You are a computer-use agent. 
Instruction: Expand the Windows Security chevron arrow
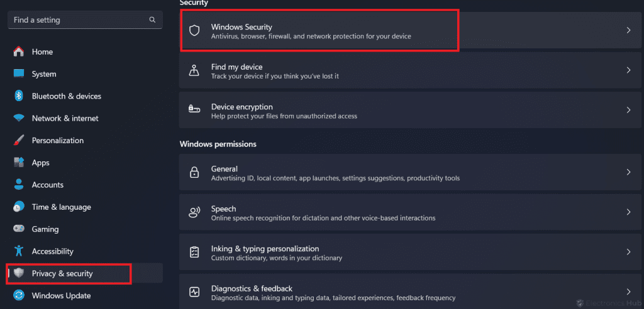click(x=628, y=30)
